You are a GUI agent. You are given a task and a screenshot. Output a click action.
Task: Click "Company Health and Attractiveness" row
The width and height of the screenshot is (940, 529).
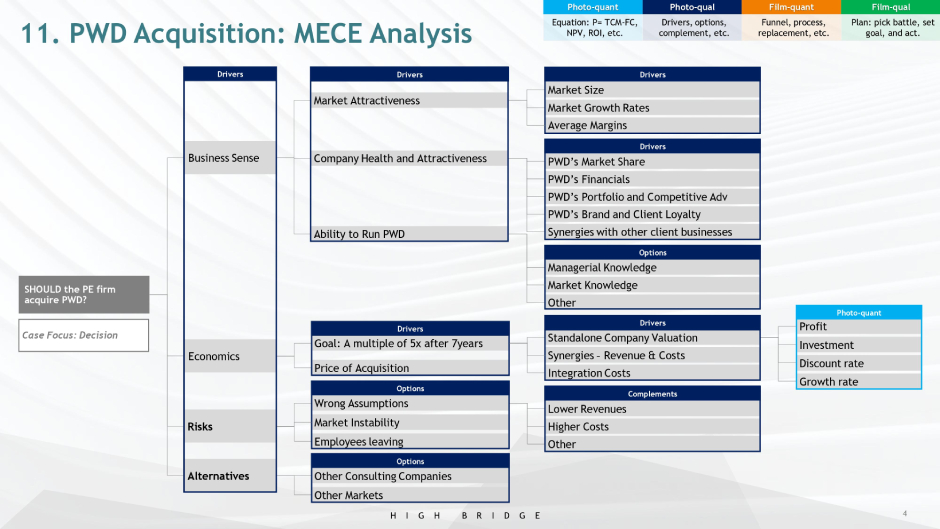409,159
